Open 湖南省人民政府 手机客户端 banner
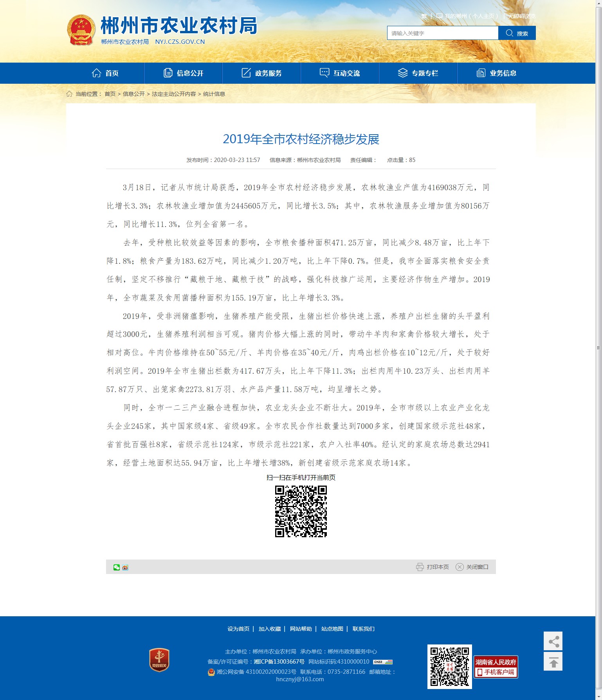The width and height of the screenshot is (602, 700). tap(496, 667)
